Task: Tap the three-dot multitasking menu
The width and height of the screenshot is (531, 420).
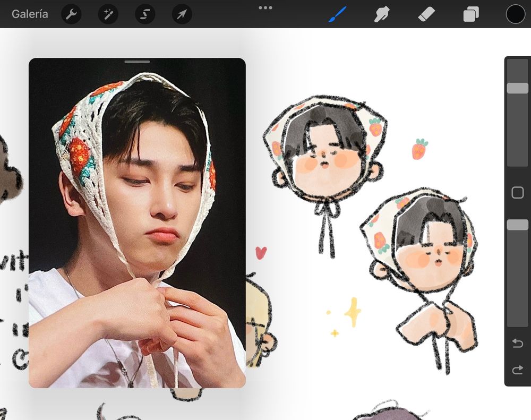Action: click(265, 7)
